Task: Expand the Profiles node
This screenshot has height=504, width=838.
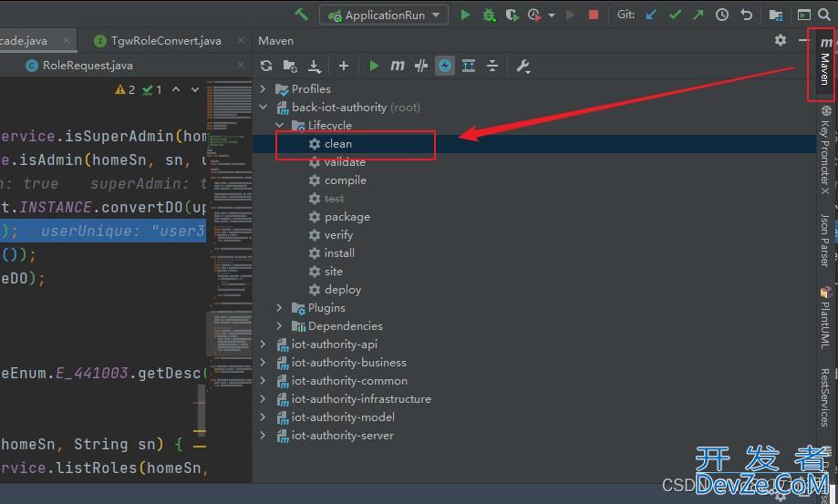Action: click(263, 88)
